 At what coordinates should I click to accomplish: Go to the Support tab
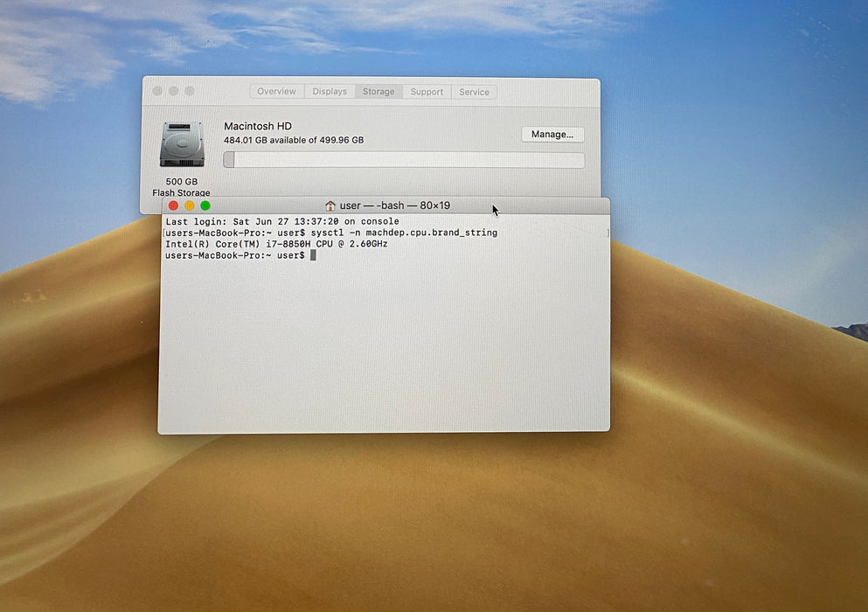click(x=427, y=92)
